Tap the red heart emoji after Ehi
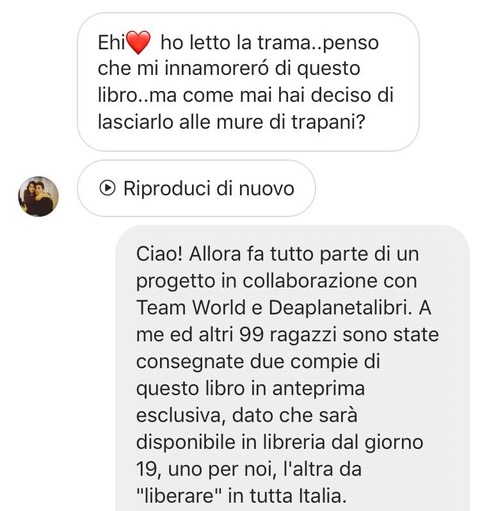The width and height of the screenshot is (480, 511). 138,42
